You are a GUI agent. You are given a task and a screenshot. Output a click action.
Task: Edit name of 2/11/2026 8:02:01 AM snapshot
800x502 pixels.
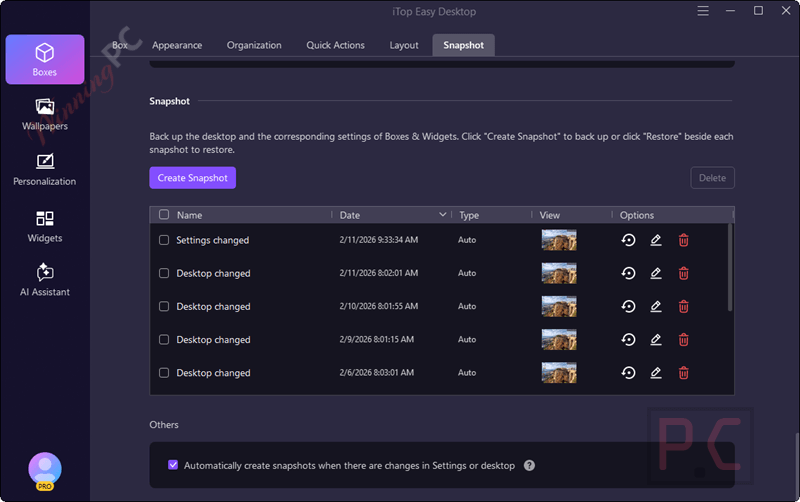(x=656, y=273)
